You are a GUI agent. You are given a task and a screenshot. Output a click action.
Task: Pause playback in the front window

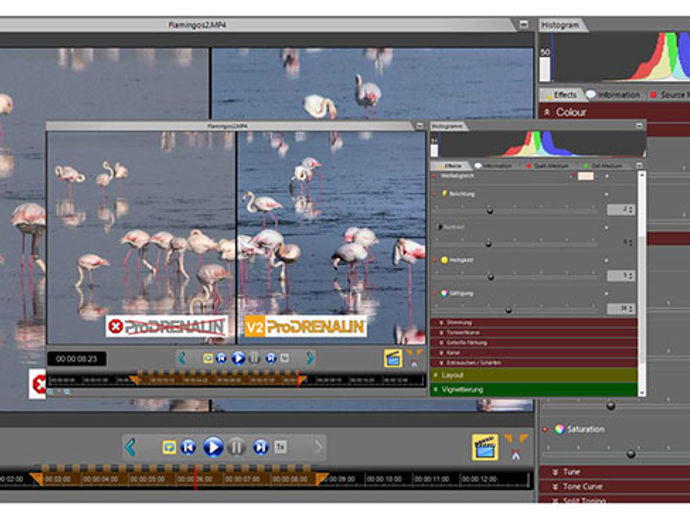pos(254,358)
